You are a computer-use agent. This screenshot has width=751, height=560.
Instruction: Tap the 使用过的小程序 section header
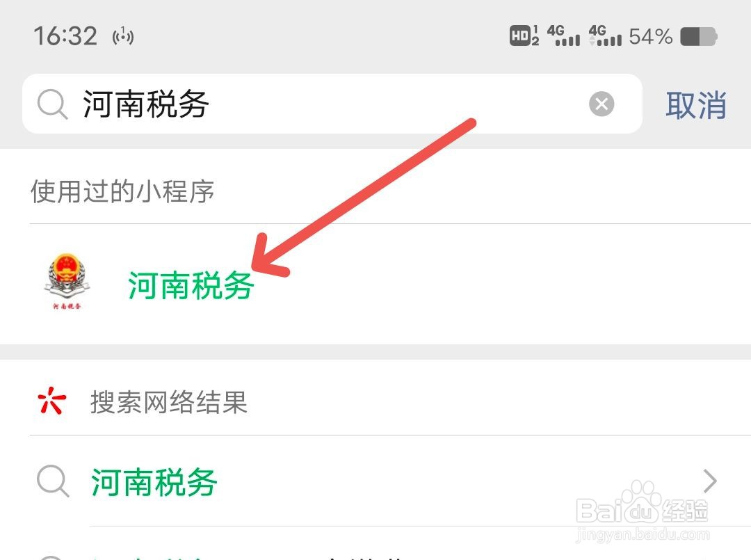pyautogui.click(x=122, y=191)
